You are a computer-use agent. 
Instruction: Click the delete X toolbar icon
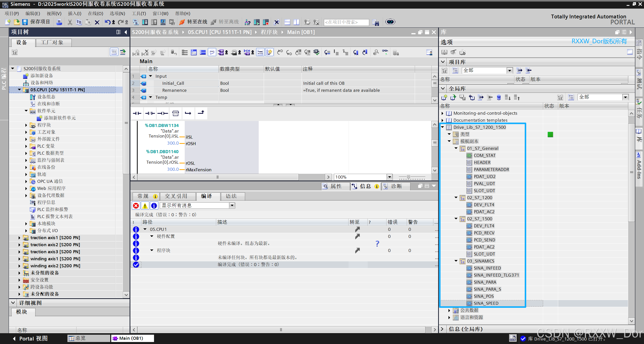pos(97,22)
